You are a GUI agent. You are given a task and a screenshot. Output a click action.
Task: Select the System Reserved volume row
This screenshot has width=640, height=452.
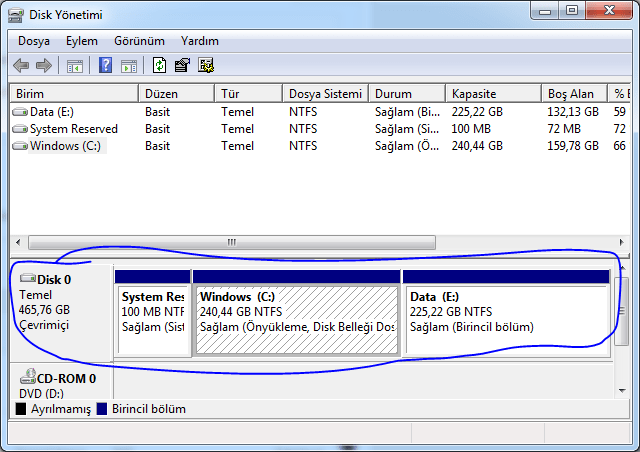coord(320,129)
